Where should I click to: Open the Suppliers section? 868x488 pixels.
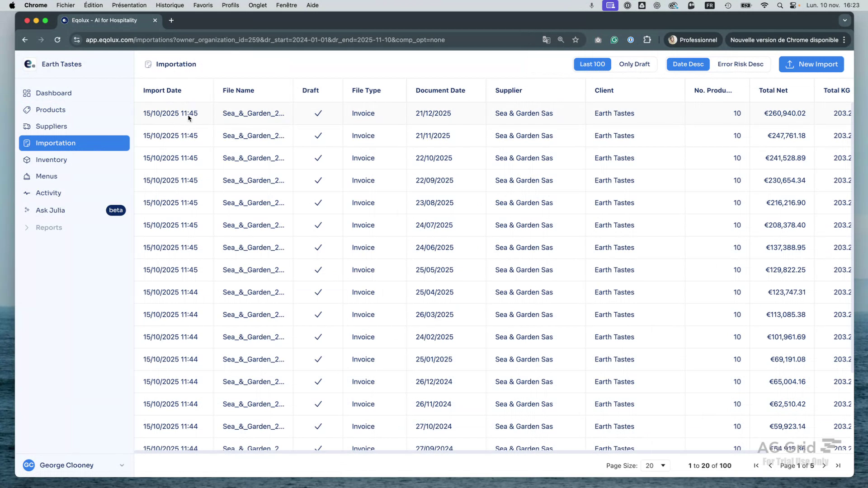(x=51, y=126)
